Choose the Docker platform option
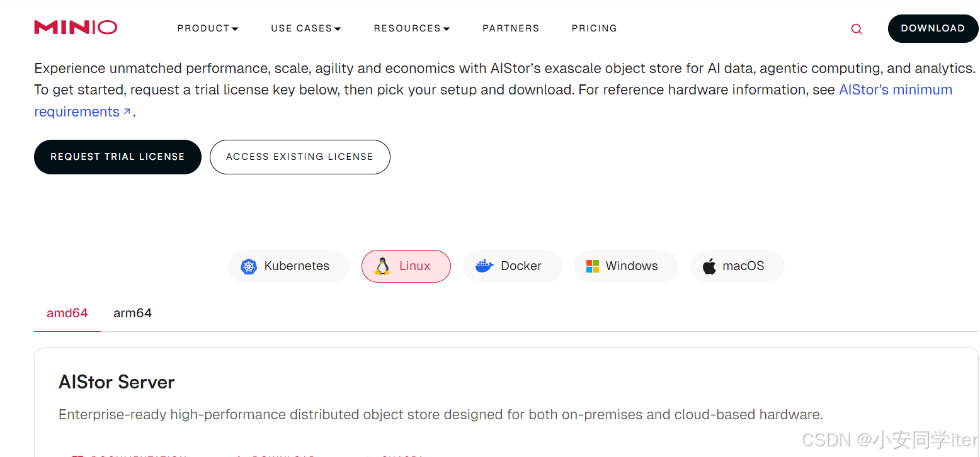980x457 pixels. tap(512, 266)
